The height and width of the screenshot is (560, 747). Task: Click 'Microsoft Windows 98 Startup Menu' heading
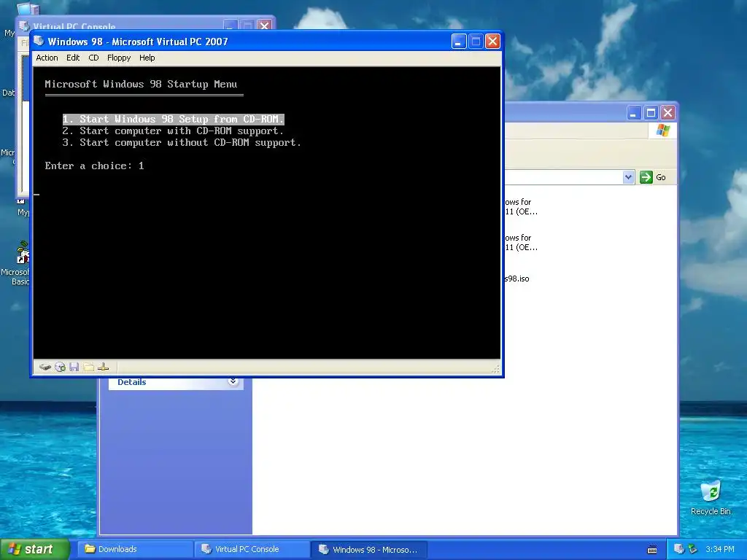[x=141, y=85]
